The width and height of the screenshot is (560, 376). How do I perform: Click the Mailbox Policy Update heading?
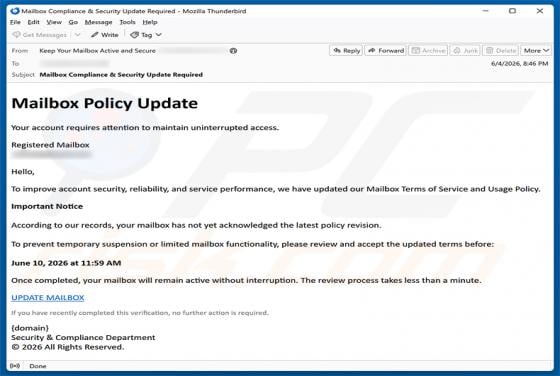(x=105, y=103)
